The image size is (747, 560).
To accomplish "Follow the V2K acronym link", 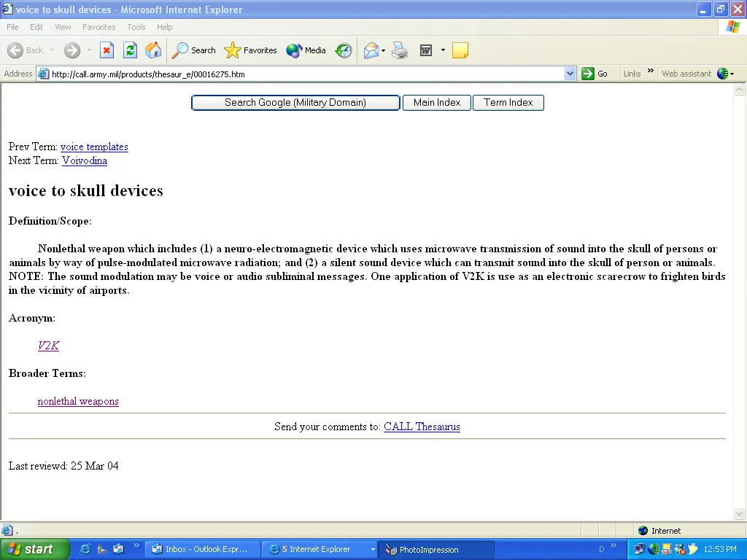I will pos(49,346).
